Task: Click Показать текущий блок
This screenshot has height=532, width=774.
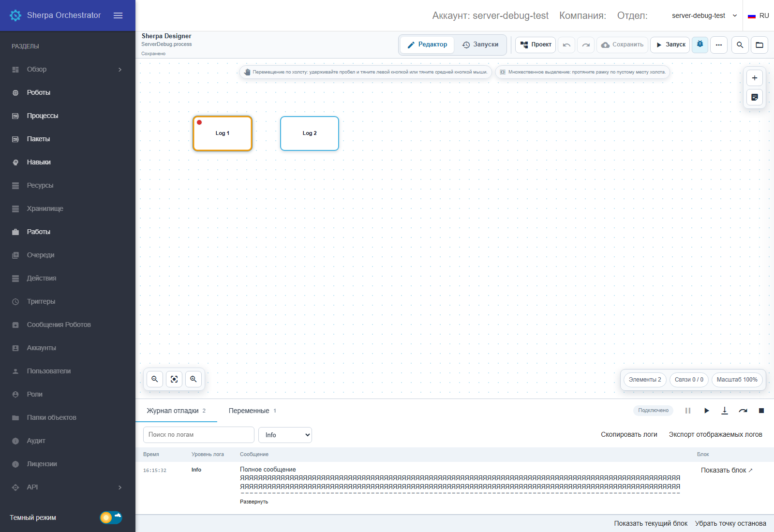Action: (651, 523)
